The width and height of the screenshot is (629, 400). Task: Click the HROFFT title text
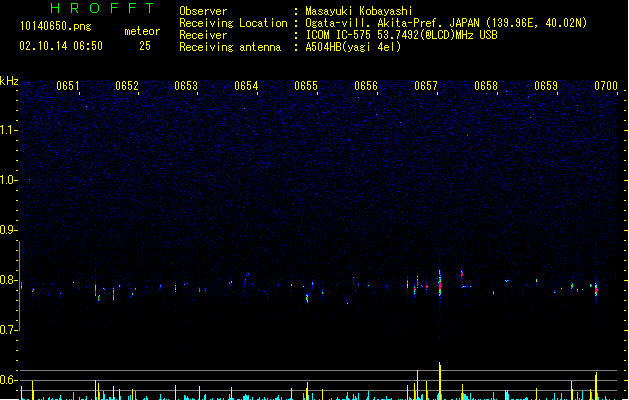[x=103, y=8]
